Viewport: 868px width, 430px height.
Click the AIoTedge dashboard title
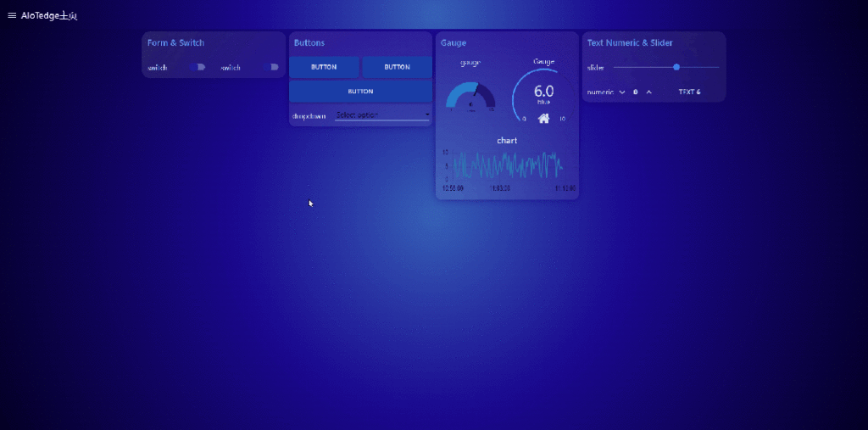click(49, 15)
